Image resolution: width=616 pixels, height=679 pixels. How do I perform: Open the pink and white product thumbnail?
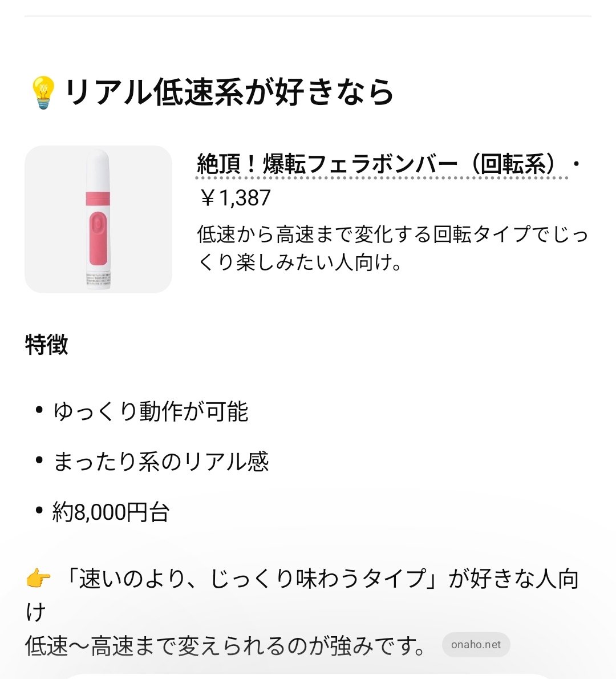[x=98, y=219]
